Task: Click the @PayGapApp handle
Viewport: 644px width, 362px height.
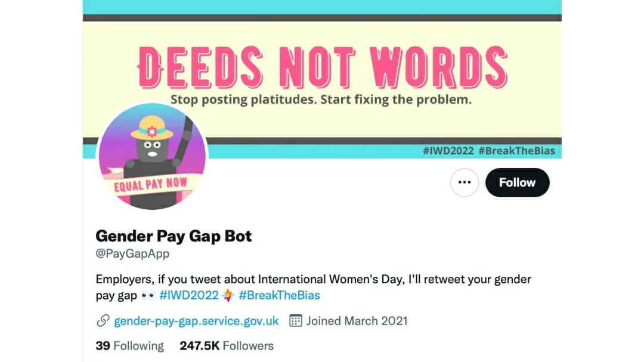Action: point(132,253)
